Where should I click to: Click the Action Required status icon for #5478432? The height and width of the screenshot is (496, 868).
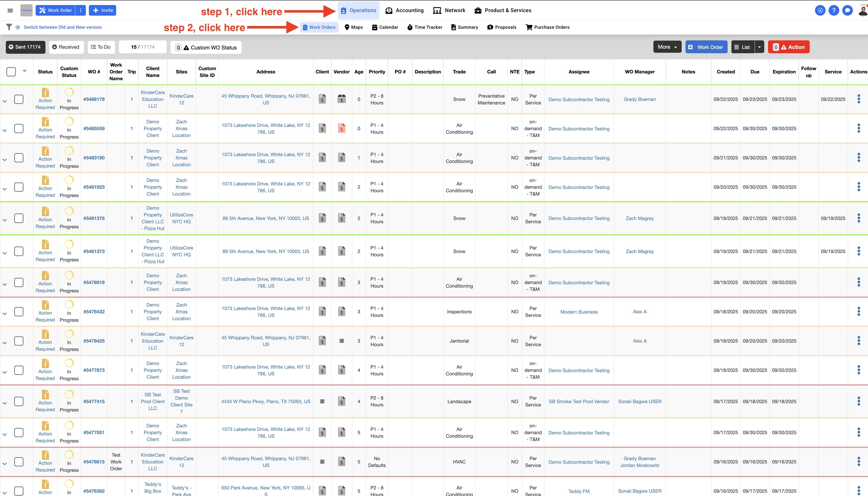click(x=45, y=305)
